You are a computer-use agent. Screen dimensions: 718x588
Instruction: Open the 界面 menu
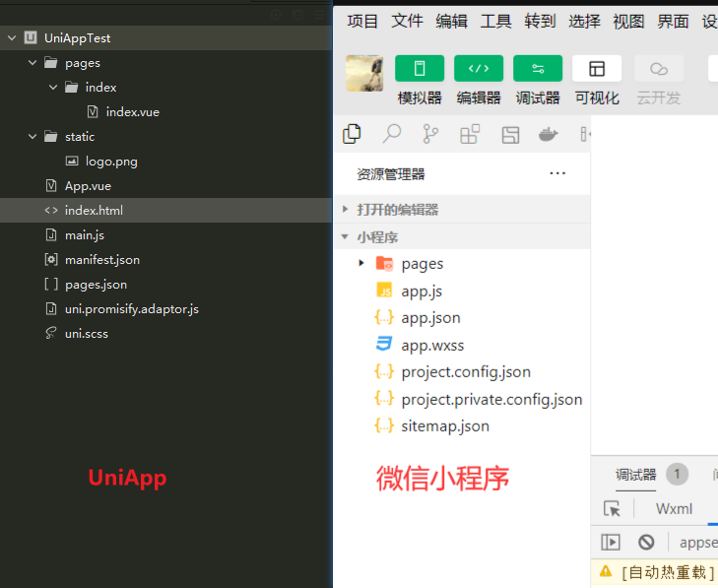(x=673, y=21)
